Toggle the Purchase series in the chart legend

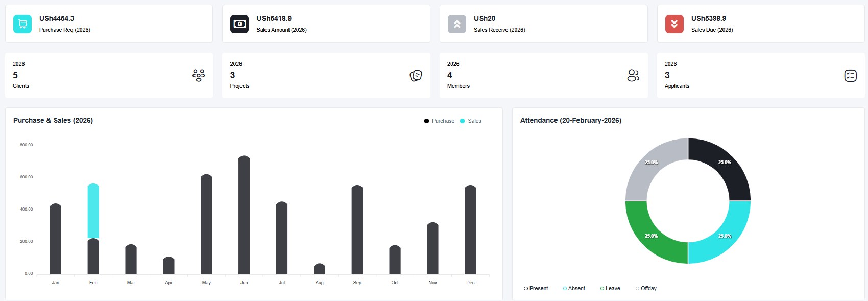[x=439, y=121]
